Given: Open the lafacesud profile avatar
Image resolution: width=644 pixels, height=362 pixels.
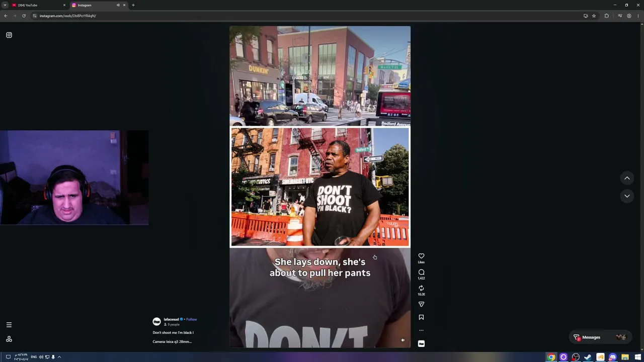Looking at the screenshot, I should click(x=156, y=321).
